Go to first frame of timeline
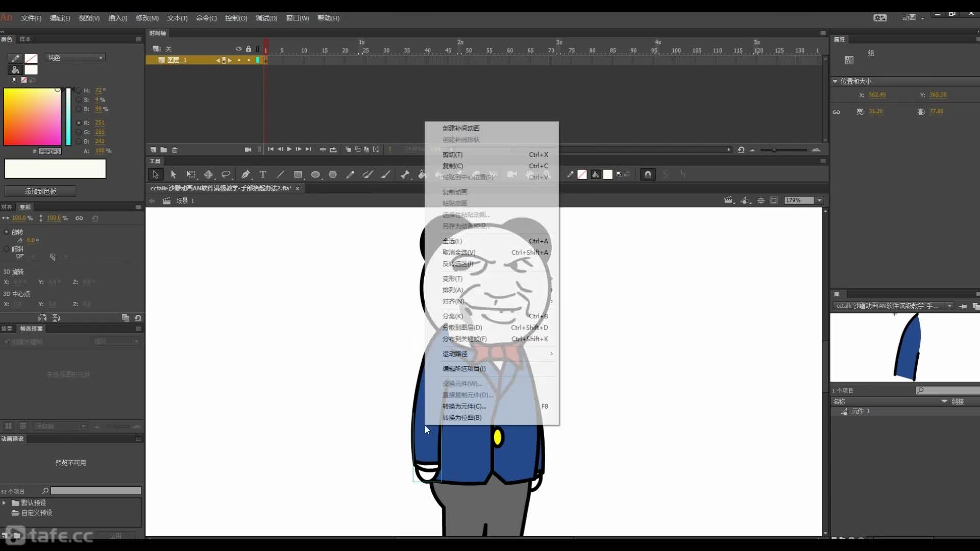 pyautogui.click(x=271, y=149)
